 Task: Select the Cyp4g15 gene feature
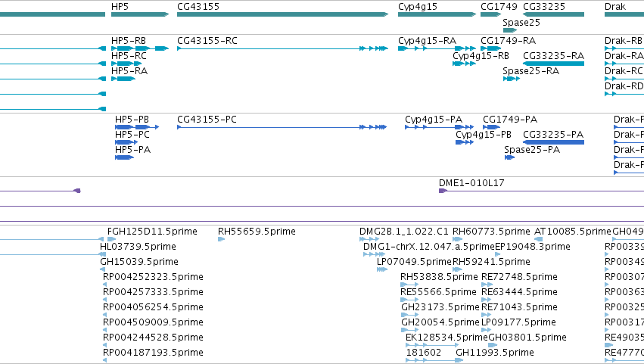(437, 14)
